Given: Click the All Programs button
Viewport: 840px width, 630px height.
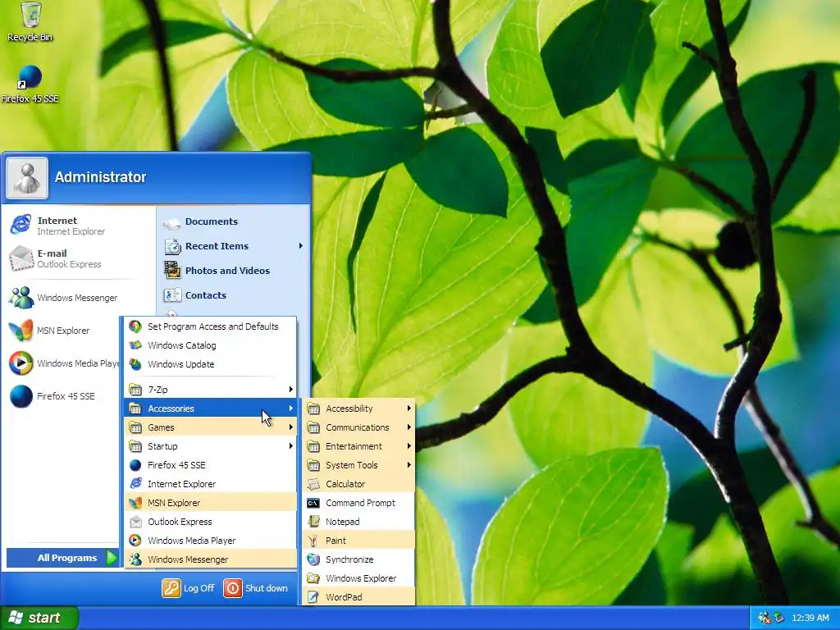Looking at the screenshot, I should pyautogui.click(x=62, y=558).
